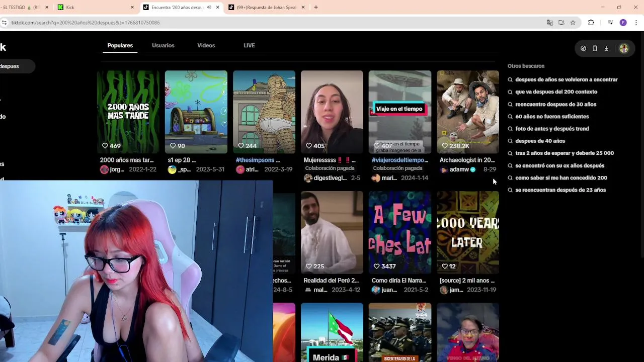The height and width of the screenshot is (362, 644).
Task: Open the media control playlist icon
Action: (x=610, y=23)
